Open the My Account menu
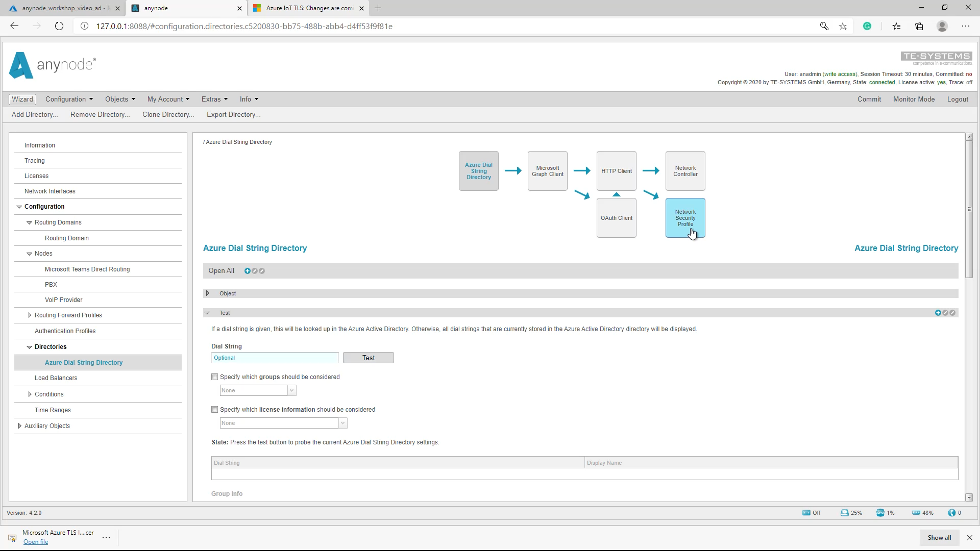Screen dimensions: 980x551 (168, 99)
